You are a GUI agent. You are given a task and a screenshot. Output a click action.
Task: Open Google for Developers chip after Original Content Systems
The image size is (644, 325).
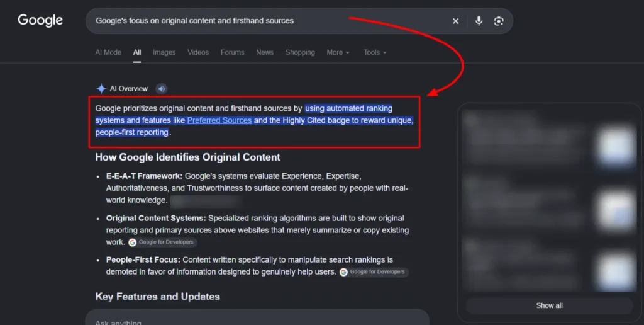point(162,242)
